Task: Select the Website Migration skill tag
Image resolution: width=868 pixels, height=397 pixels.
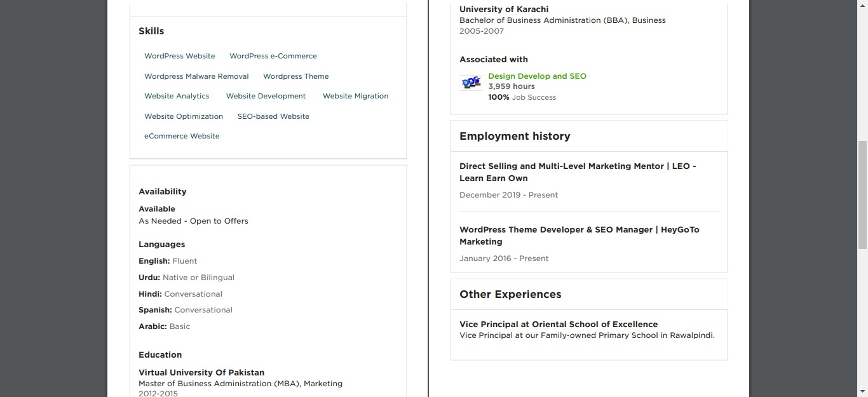Action: 356,96
